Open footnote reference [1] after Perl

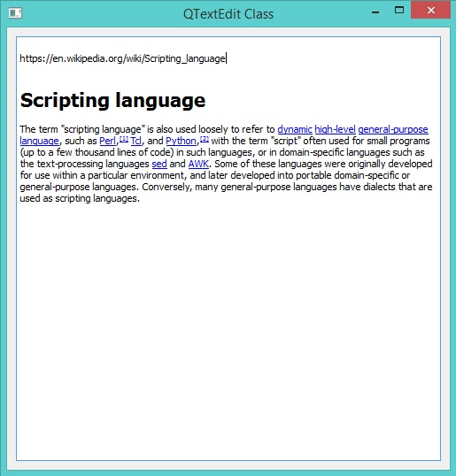(x=124, y=139)
